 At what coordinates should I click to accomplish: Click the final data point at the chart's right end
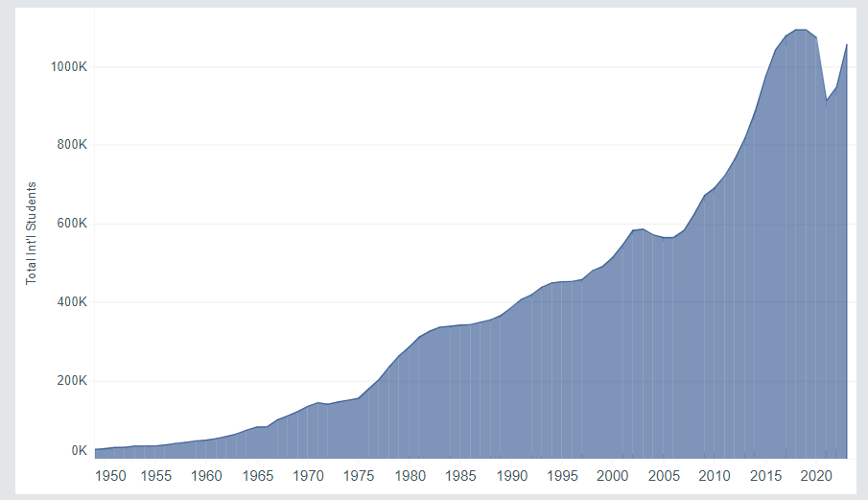(846, 44)
